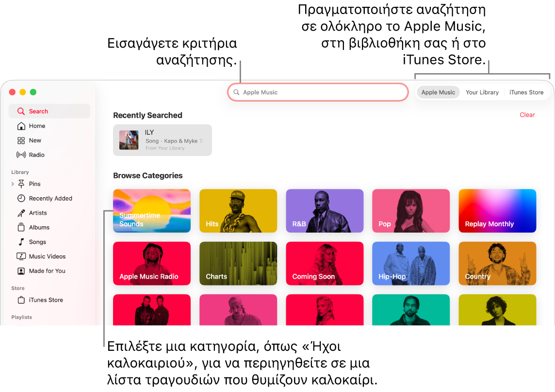Select the Search icon in the sidebar

(x=21, y=111)
